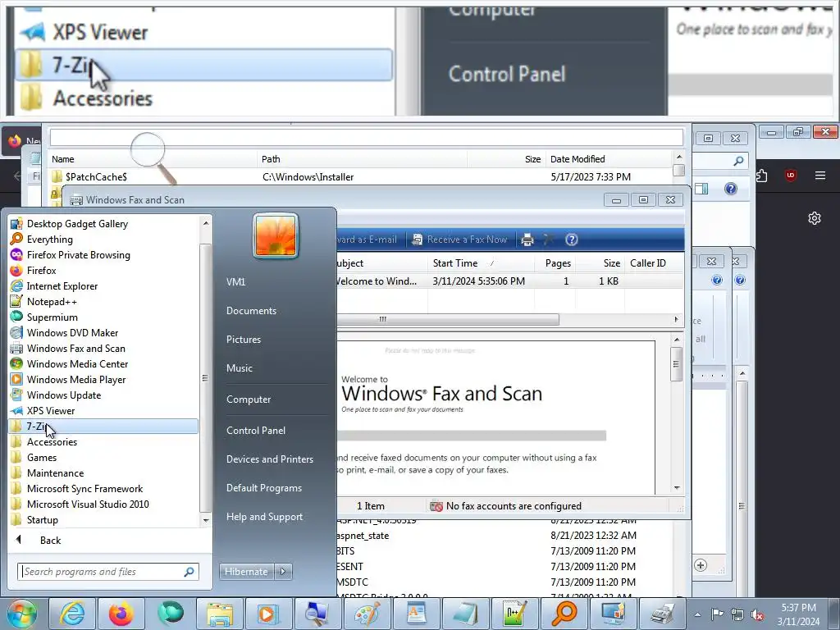Expand the 7-Zip folder in Start menu

[x=103, y=426]
